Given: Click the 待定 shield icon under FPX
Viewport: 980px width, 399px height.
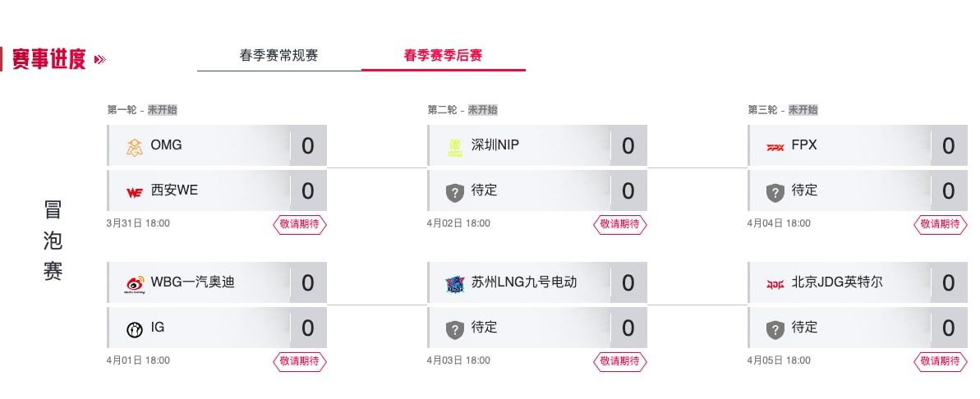Looking at the screenshot, I should (x=775, y=192).
